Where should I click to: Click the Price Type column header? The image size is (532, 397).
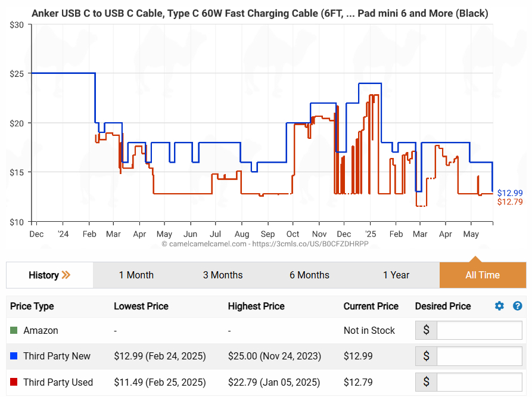[x=32, y=306]
